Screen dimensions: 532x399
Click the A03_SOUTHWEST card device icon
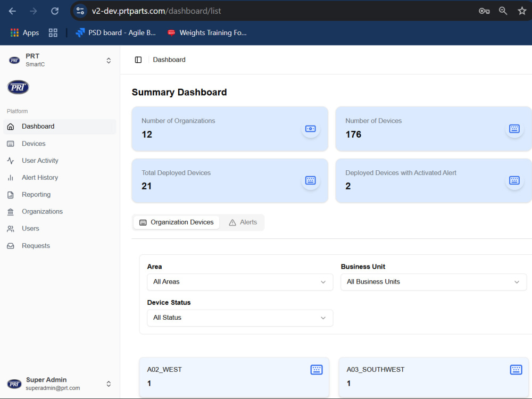516,370
